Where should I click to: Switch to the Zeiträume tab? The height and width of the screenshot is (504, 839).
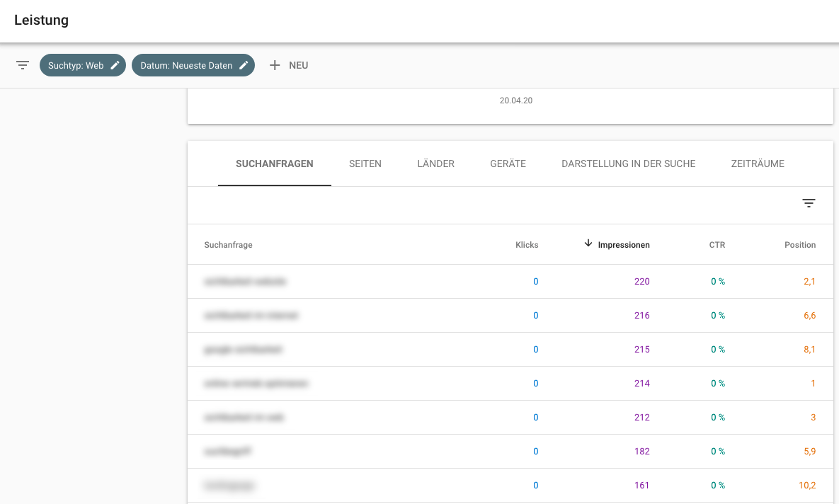pyautogui.click(x=757, y=164)
